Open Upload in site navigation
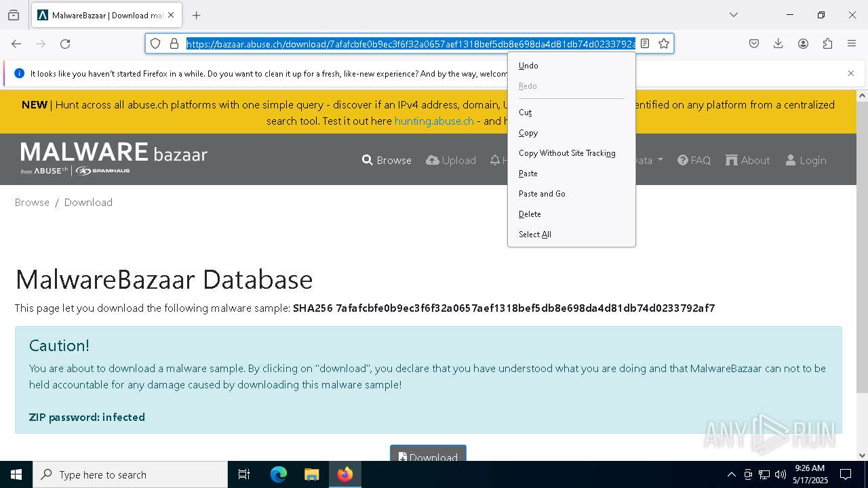The height and width of the screenshot is (488, 868). pyautogui.click(x=451, y=160)
